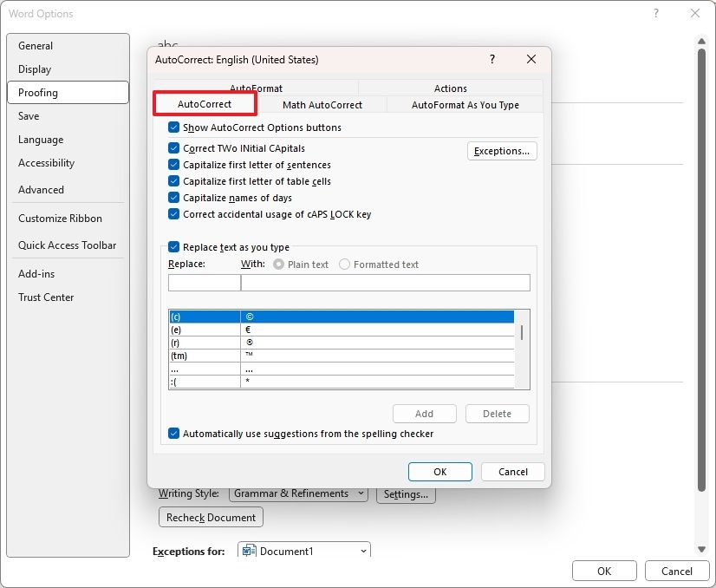Click the Recheck Document button

click(210, 517)
